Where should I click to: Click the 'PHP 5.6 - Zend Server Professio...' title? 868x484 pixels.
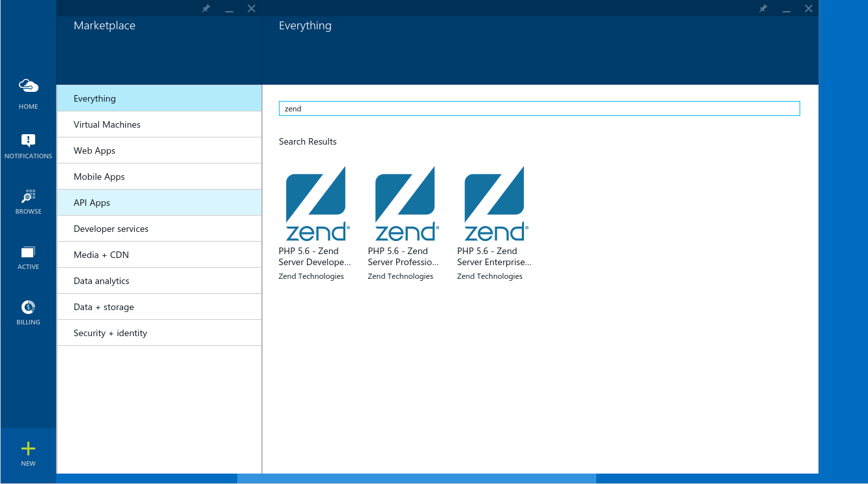[403, 257]
